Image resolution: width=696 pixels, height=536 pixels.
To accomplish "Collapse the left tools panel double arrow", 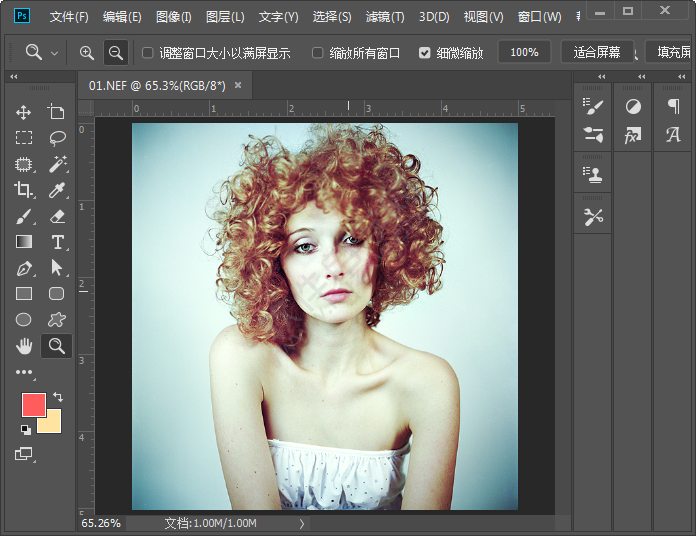I will tap(14, 77).
